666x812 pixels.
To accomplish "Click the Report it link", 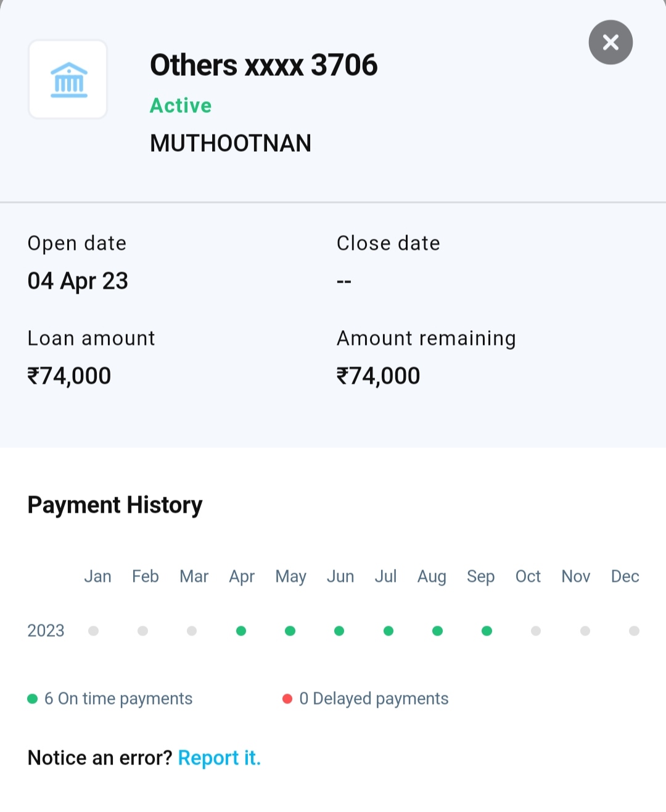I will tap(220, 758).
